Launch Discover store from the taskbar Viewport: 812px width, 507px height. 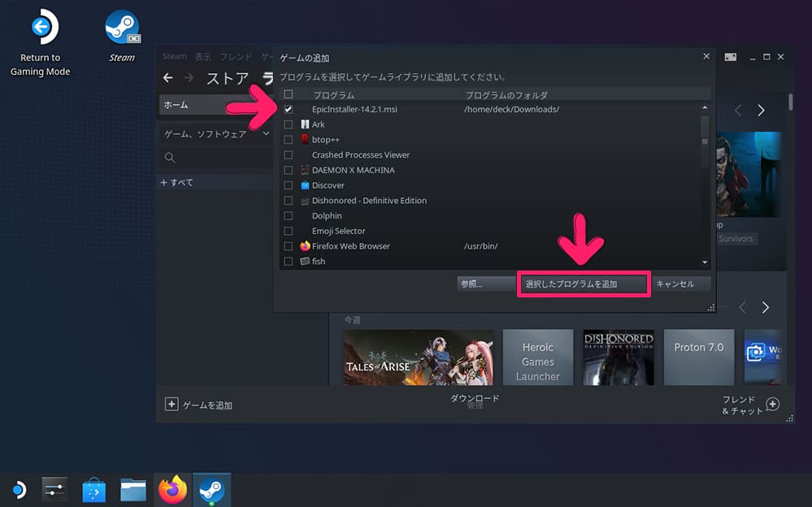[x=93, y=489]
